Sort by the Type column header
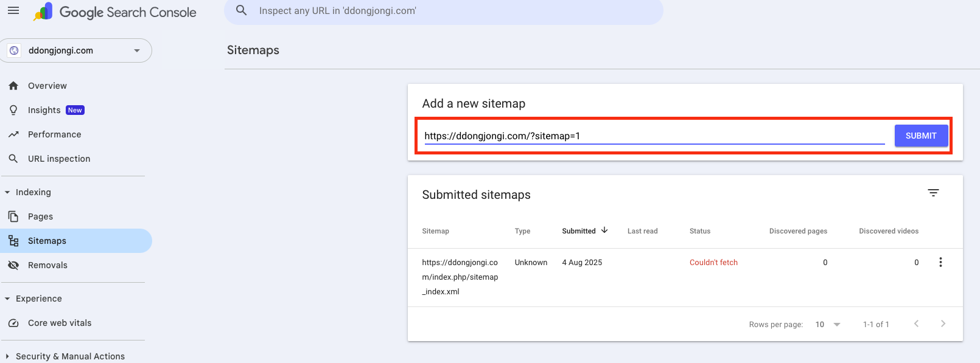Viewport: 980px width, 363px height. coord(522,231)
